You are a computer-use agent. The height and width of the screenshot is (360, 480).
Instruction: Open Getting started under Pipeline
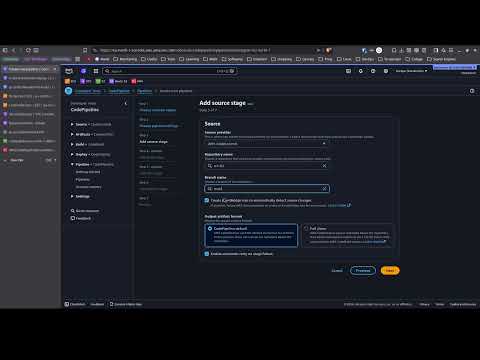[x=88, y=172]
